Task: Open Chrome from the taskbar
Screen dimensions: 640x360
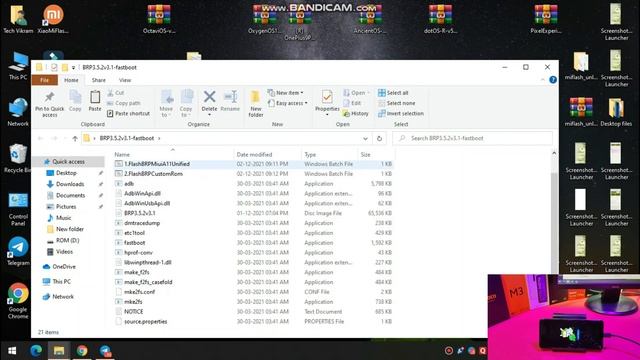Action: [x=82, y=351]
